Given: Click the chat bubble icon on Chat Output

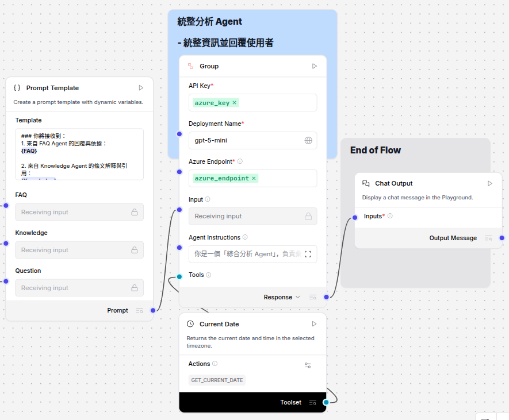Looking at the screenshot, I should [366, 183].
